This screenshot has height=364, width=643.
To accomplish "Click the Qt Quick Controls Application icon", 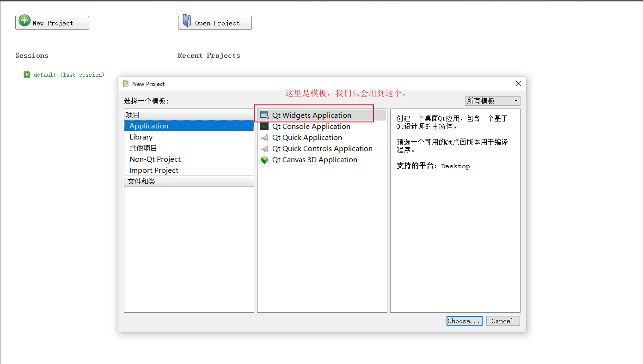I will pyautogui.click(x=264, y=149).
